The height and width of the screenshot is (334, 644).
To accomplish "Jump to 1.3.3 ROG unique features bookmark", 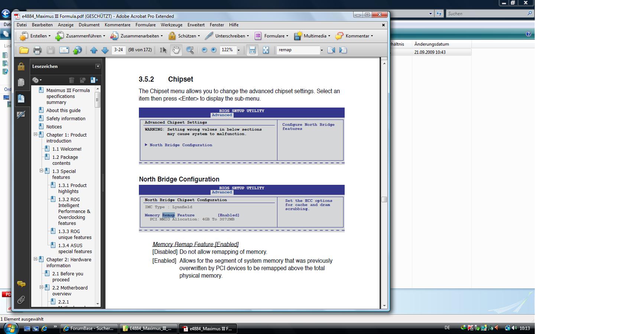I will [x=75, y=235].
